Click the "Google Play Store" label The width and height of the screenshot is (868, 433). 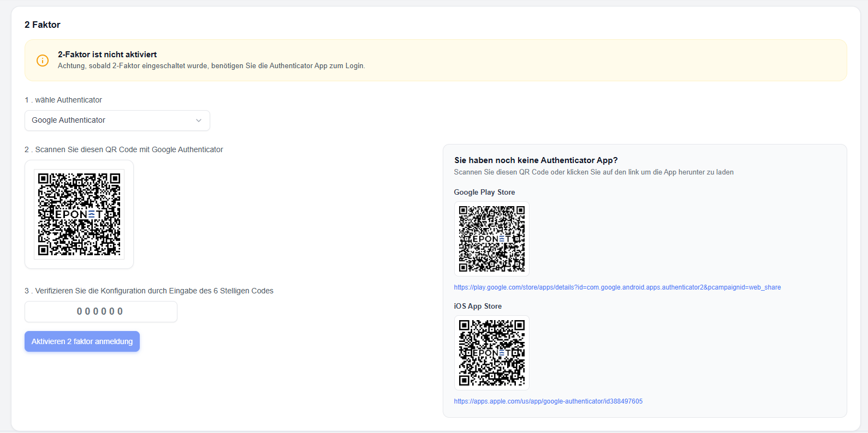coord(484,193)
